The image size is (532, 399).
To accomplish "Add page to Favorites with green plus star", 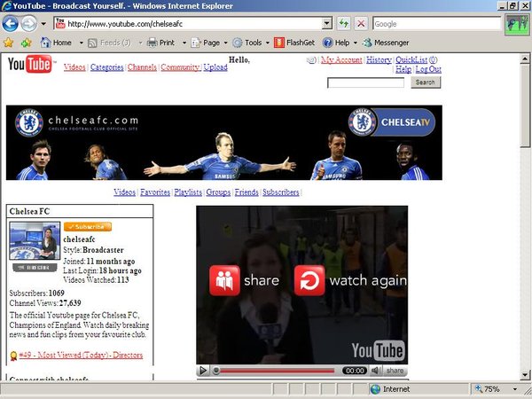I will pos(26,43).
